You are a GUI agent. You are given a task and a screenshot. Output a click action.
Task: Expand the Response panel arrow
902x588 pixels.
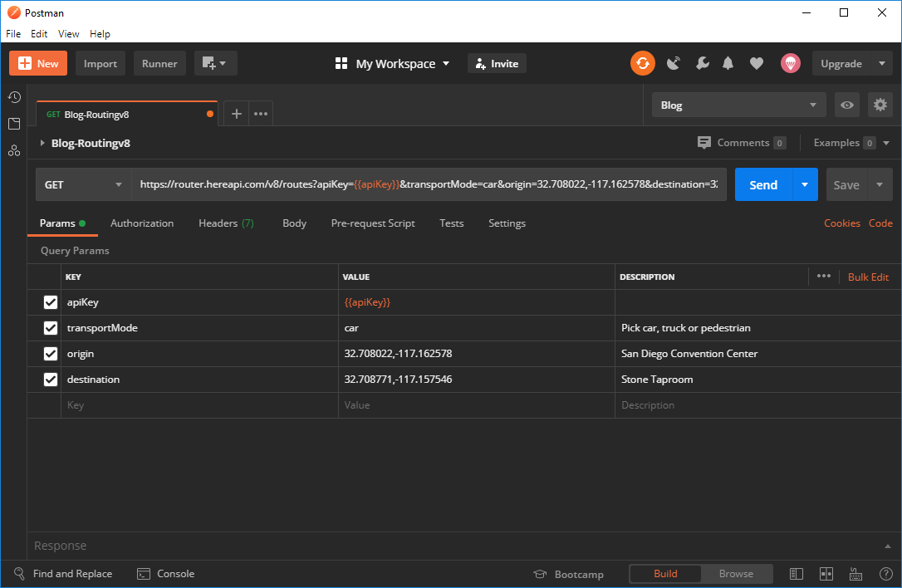pos(888,546)
